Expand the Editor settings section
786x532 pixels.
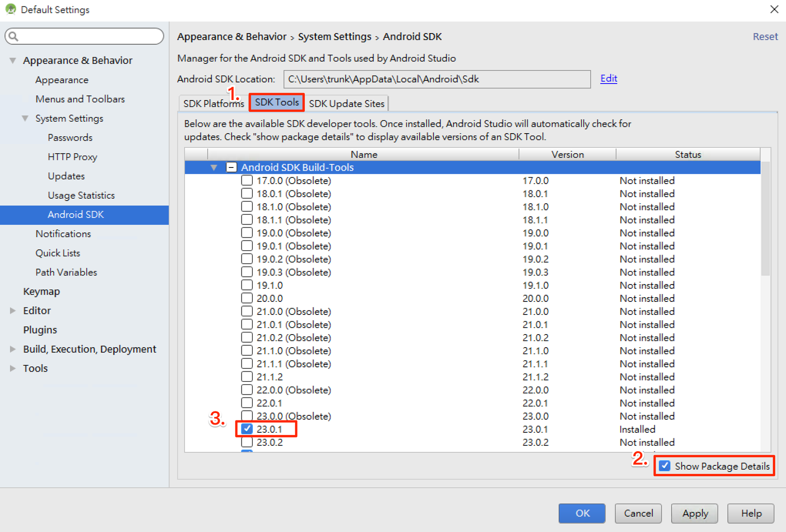click(x=13, y=311)
